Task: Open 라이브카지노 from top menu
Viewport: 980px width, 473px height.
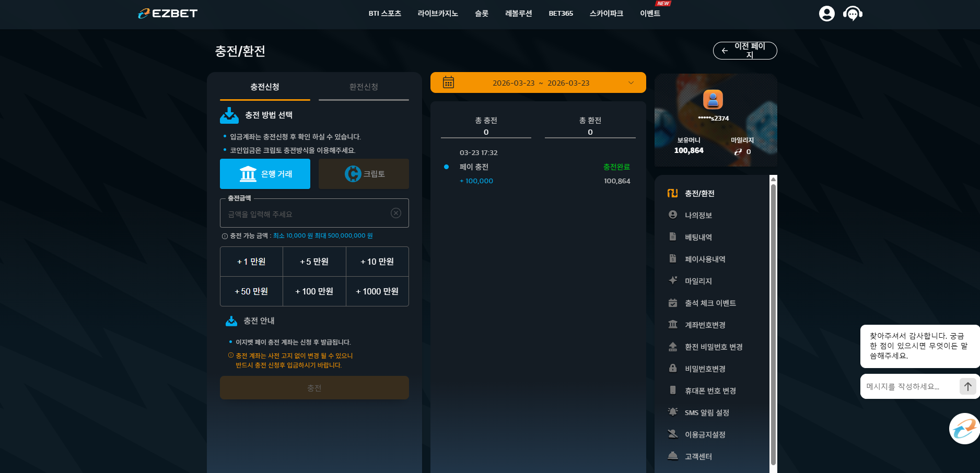Action: 438,14
